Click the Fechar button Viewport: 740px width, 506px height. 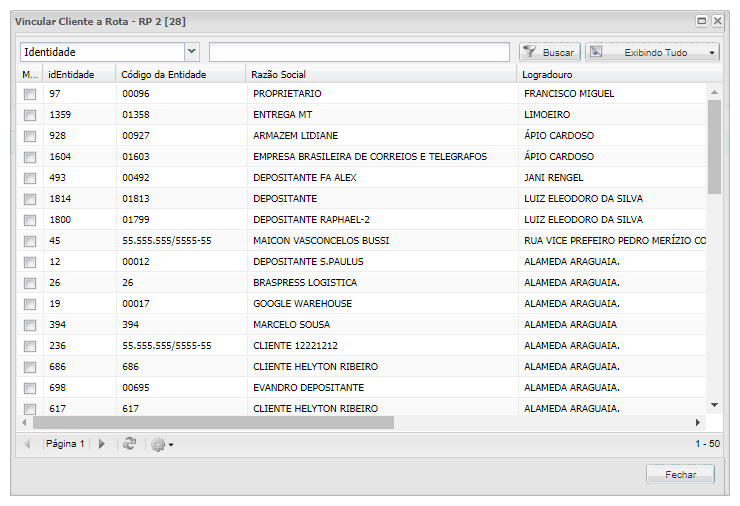coord(680,474)
